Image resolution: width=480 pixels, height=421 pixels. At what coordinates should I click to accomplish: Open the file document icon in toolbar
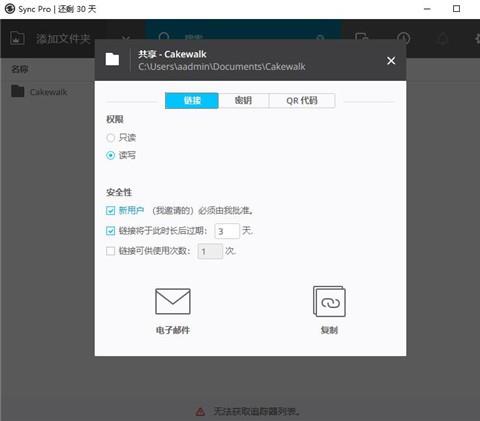[x=361, y=38]
